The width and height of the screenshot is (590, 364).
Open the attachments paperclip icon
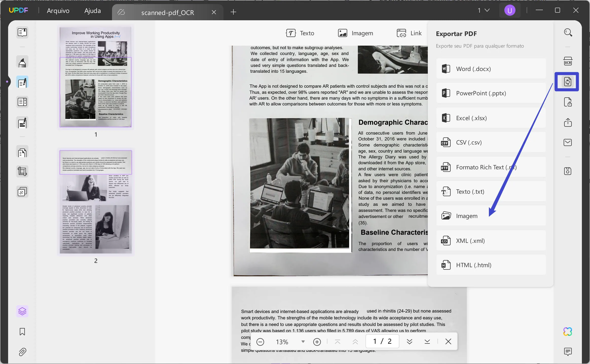22,352
